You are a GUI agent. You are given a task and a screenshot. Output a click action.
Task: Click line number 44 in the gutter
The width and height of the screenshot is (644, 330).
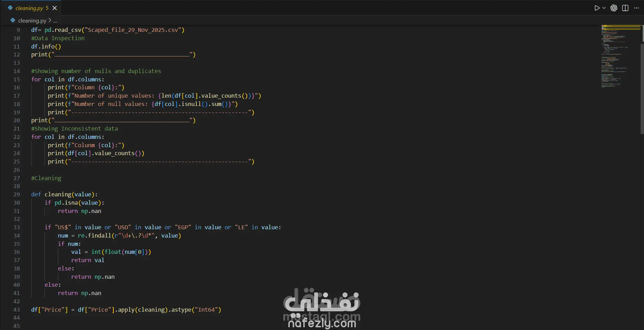point(17,318)
